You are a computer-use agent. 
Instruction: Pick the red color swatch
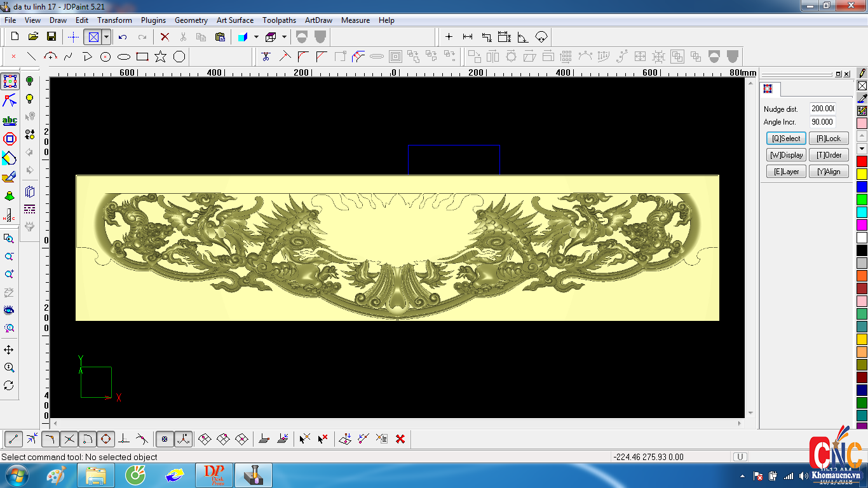(862, 161)
